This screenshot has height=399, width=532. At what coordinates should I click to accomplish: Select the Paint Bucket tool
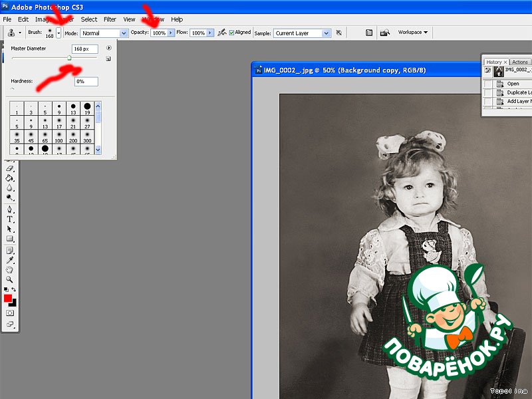[10, 178]
